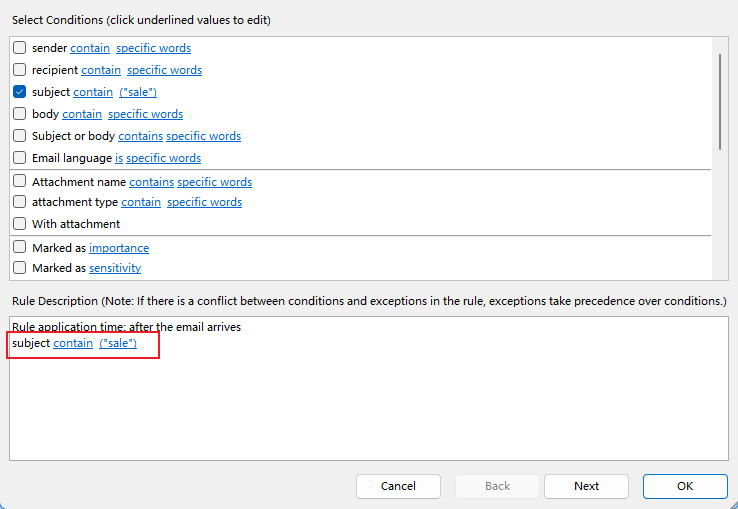
Task: Click ("sale") link in Rule Description
Action: tap(118, 343)
